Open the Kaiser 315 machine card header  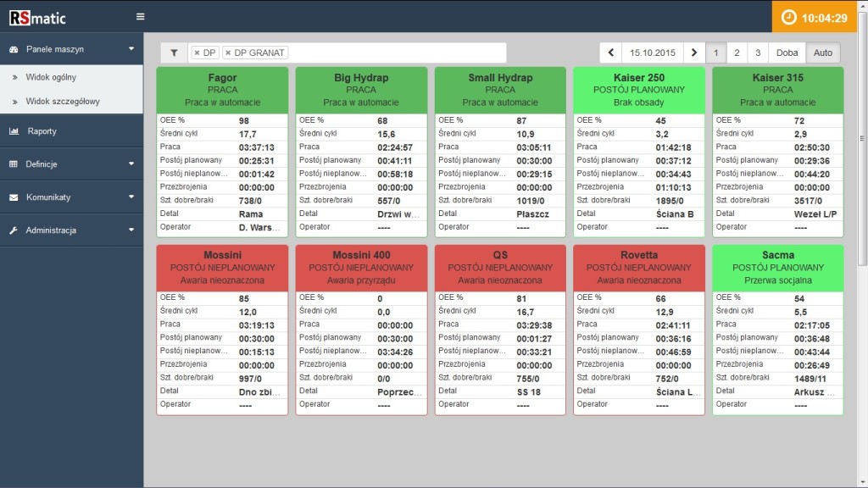pos(778,90)
